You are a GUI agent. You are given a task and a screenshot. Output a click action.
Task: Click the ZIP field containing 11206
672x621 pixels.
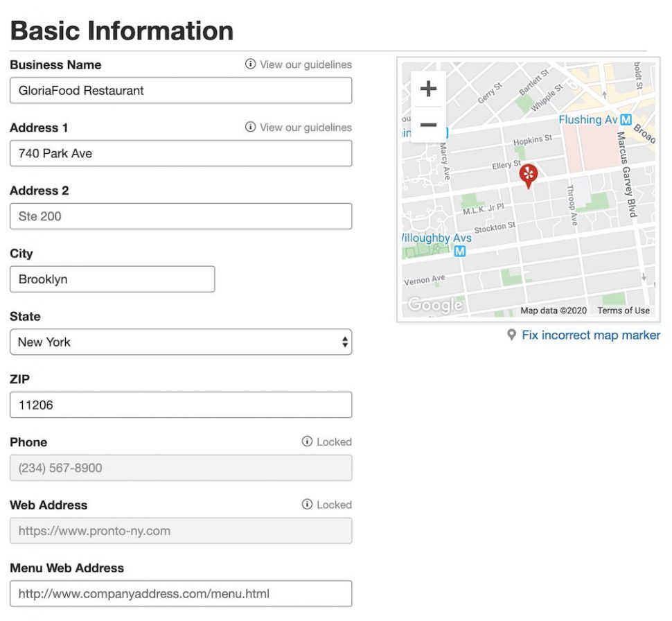[x=181, y=405]
